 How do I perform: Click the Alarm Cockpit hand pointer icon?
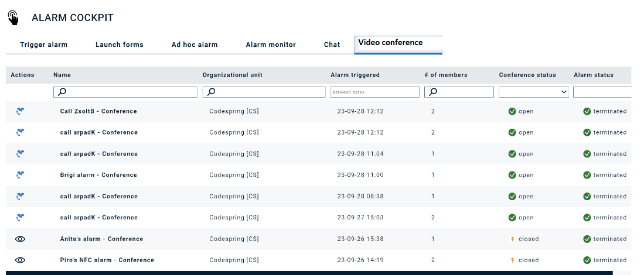pos(13,18)
